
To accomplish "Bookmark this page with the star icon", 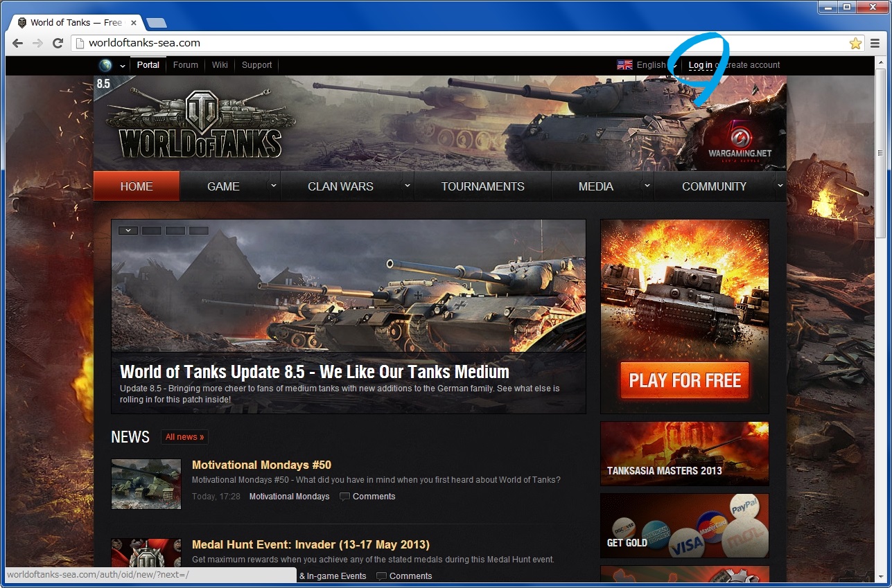I will pyautogui.click(x=855, y=44).
